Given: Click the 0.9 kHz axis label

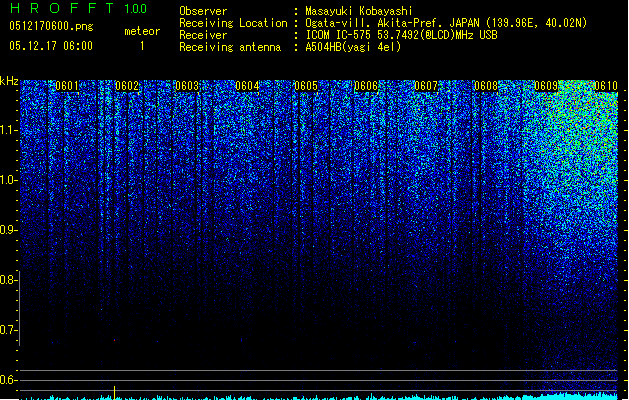Looking at the screenshot, I should click(x=9, y=230).
